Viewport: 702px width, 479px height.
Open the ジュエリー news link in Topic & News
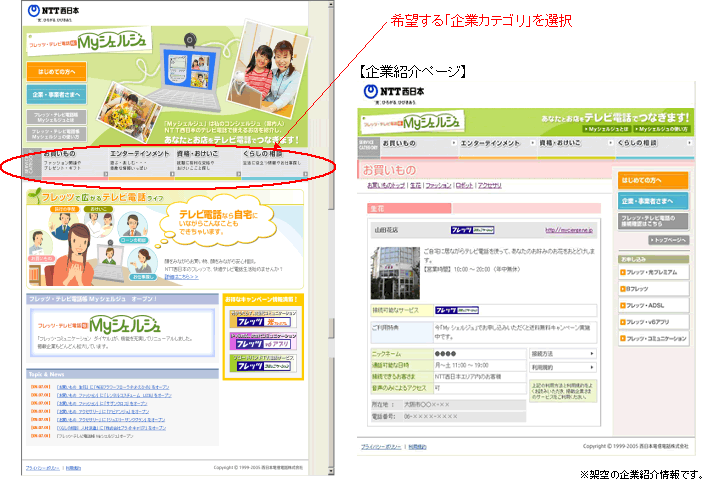(x=111, y=420)
